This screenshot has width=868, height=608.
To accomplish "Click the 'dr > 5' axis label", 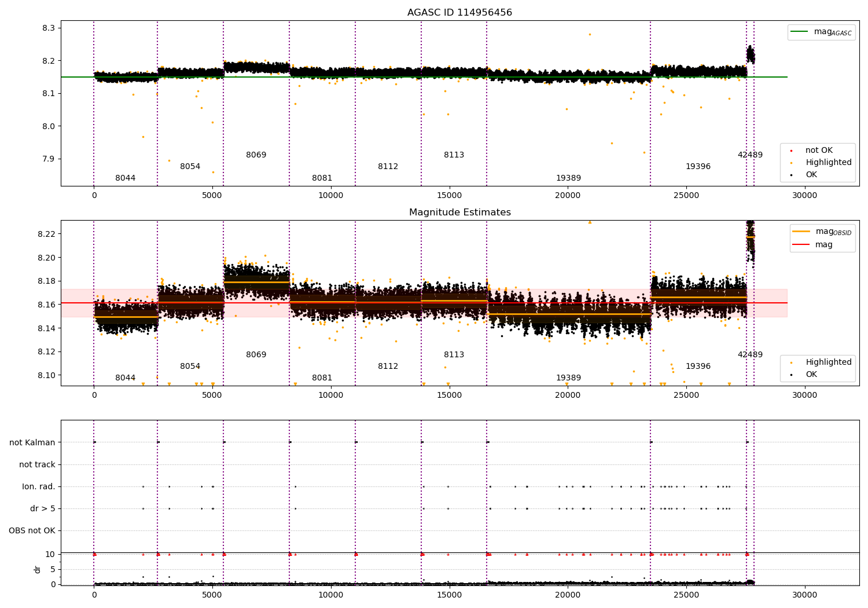I will pos(43,509).
